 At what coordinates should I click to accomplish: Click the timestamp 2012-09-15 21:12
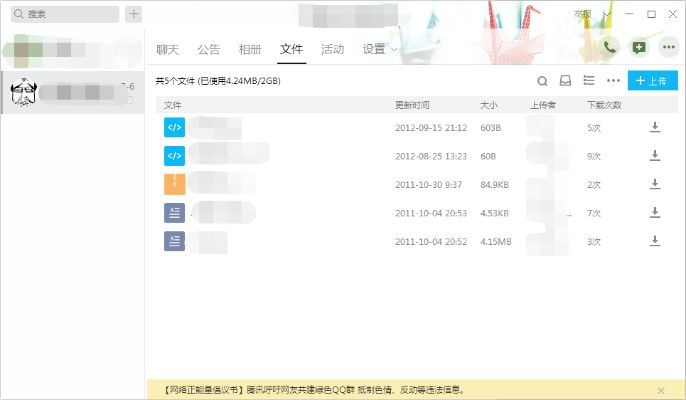tap(431, 128)
